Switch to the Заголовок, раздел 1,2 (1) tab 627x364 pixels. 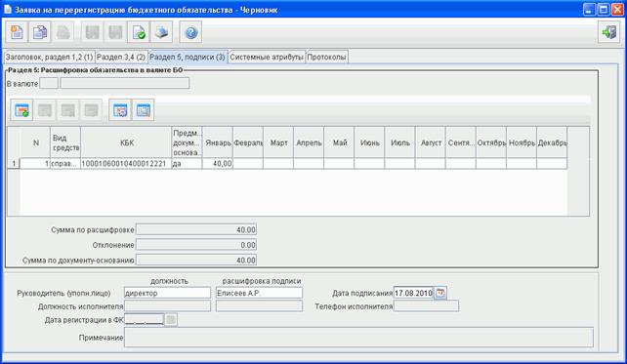(49, 58)
